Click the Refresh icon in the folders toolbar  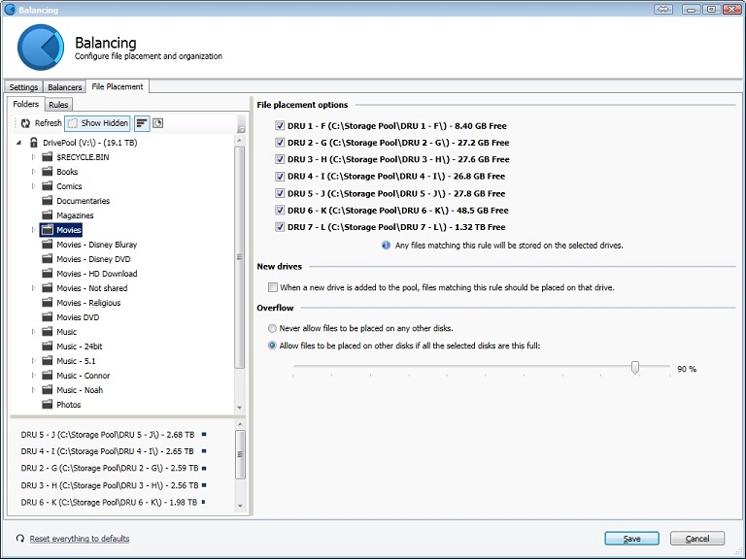tap(25, 123)
